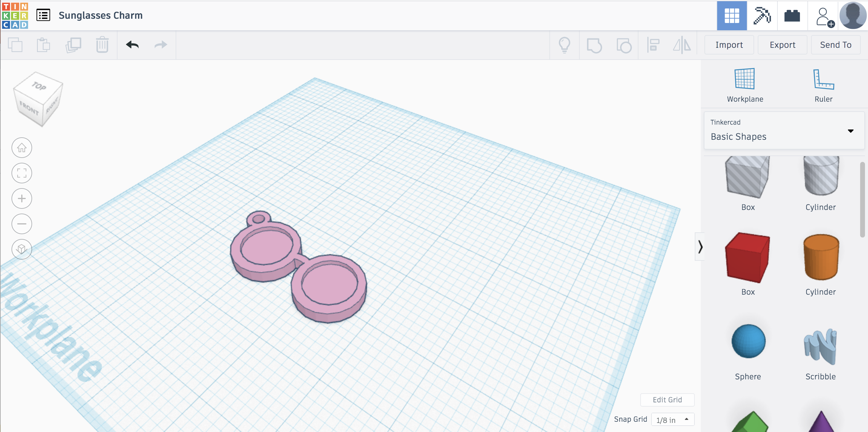Switch to 3D design grid view
868x432 pixels.
tap(731, 15)
